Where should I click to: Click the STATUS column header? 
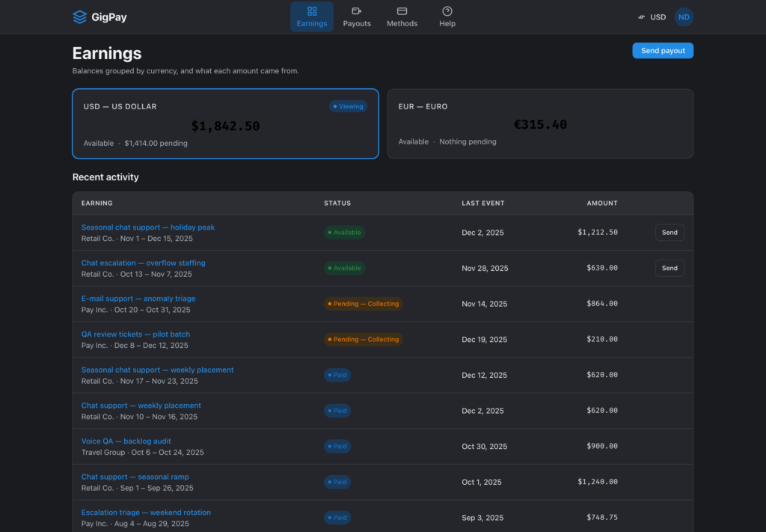337,204
